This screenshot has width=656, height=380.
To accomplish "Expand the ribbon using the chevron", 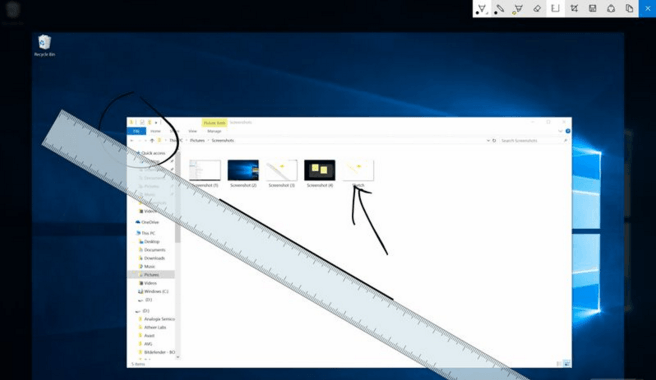I will (x=560, y=131).
